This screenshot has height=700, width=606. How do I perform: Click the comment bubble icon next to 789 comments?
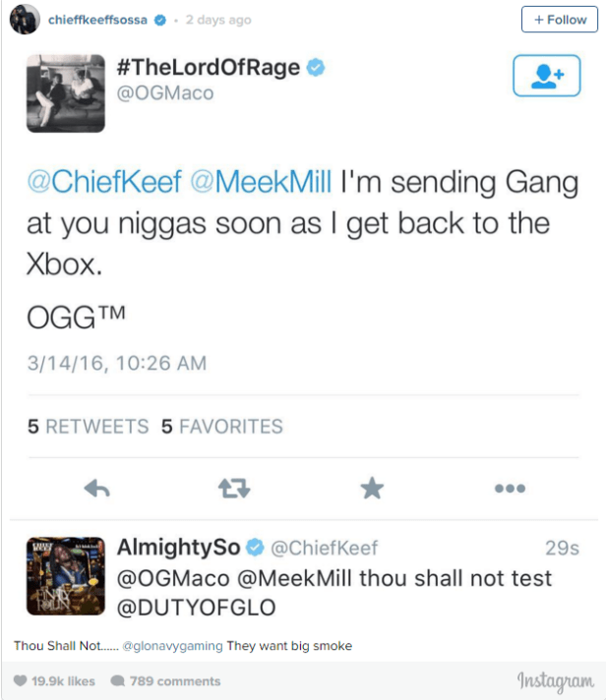click(117, 680)
